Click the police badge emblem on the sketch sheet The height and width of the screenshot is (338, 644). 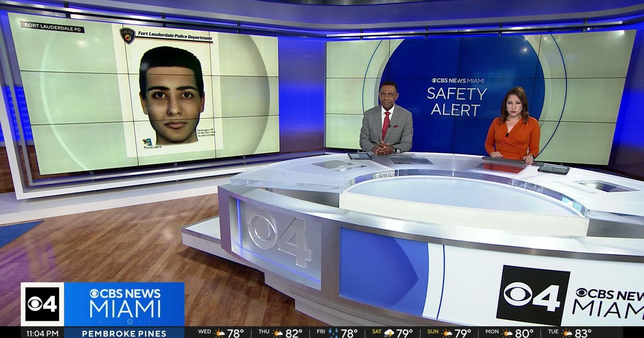click(127, 35)
